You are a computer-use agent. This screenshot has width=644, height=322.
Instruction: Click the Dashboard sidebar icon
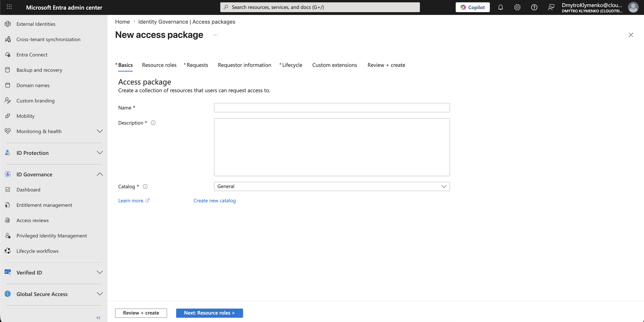(x=8, y=190)
